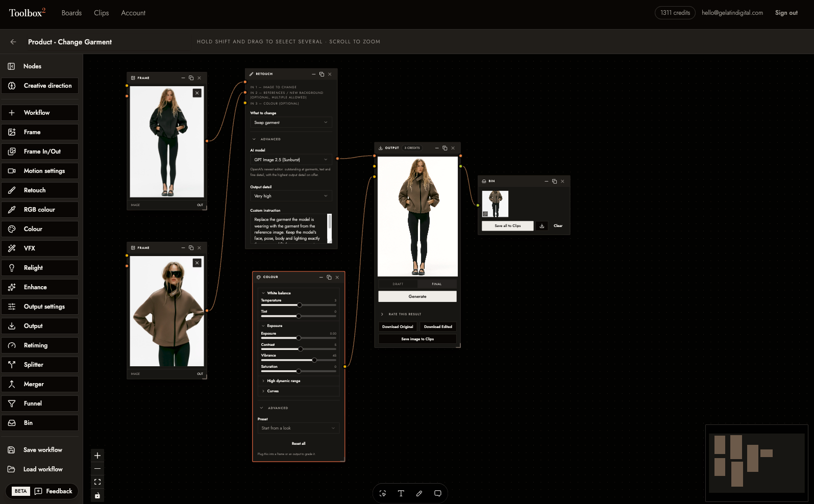
Task: Add an RGB colour node
Action: (x=40, y=210)
